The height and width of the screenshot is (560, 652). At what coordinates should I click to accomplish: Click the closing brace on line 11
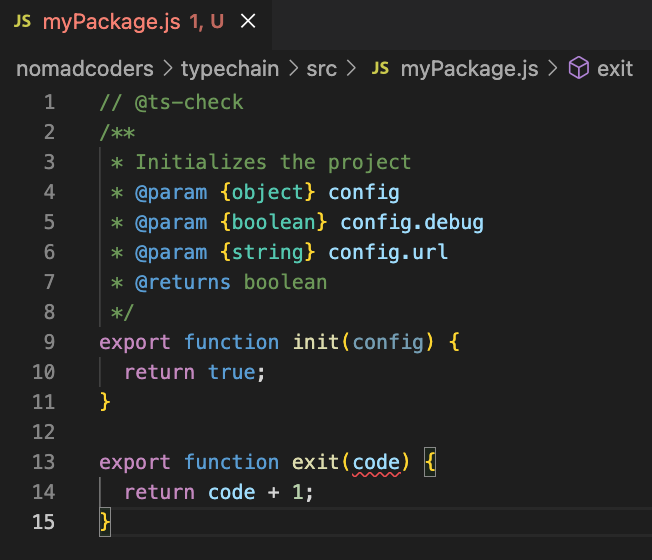click(x=105, y=402)
